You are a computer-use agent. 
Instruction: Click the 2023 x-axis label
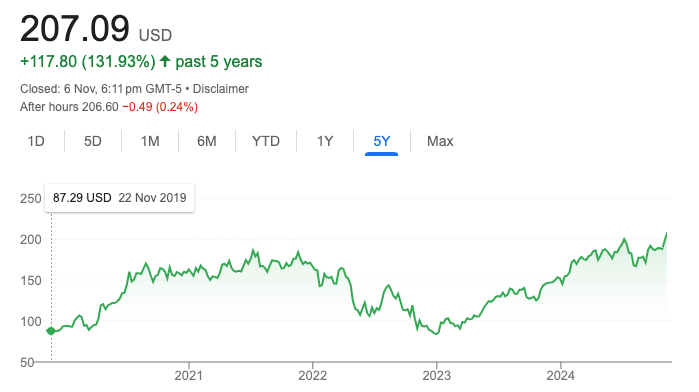click(436, 375)
